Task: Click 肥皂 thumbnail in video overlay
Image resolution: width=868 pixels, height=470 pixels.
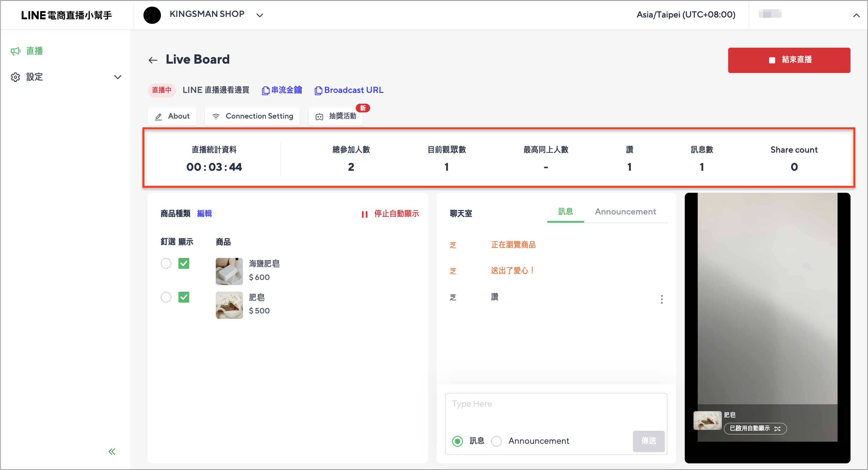Action: (x=707, y=421)
